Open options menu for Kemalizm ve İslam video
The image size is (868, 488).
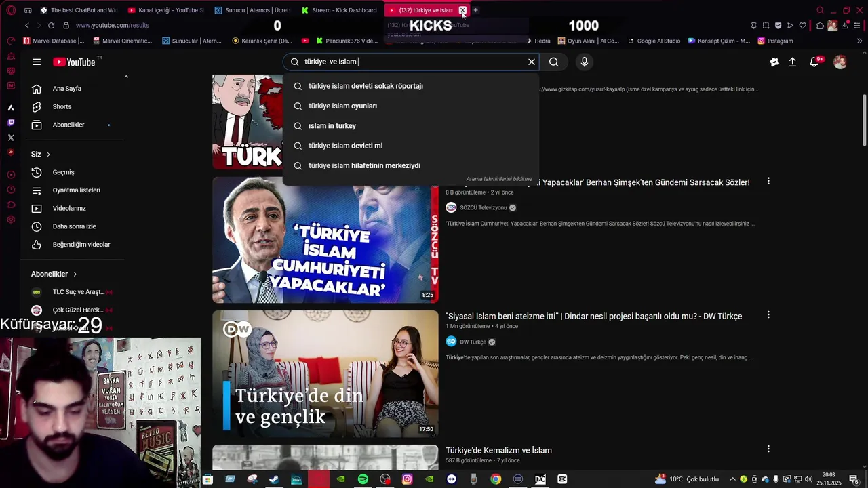[768, 449]
